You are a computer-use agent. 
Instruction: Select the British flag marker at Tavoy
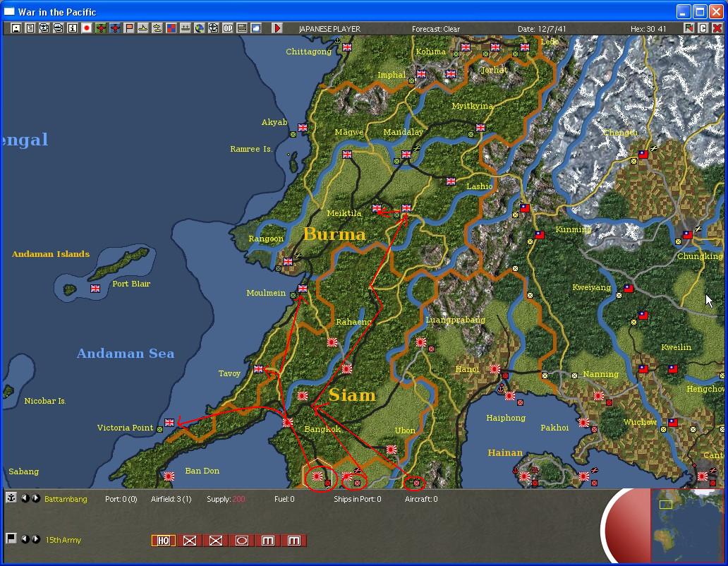pos(259,369)
